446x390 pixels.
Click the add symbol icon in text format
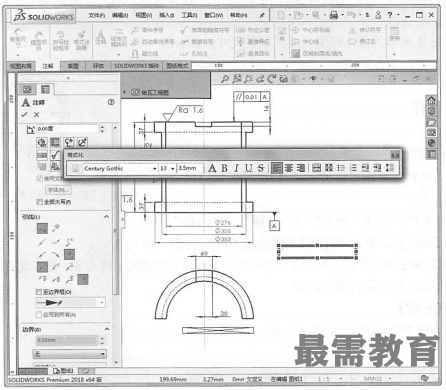[69, 143]
